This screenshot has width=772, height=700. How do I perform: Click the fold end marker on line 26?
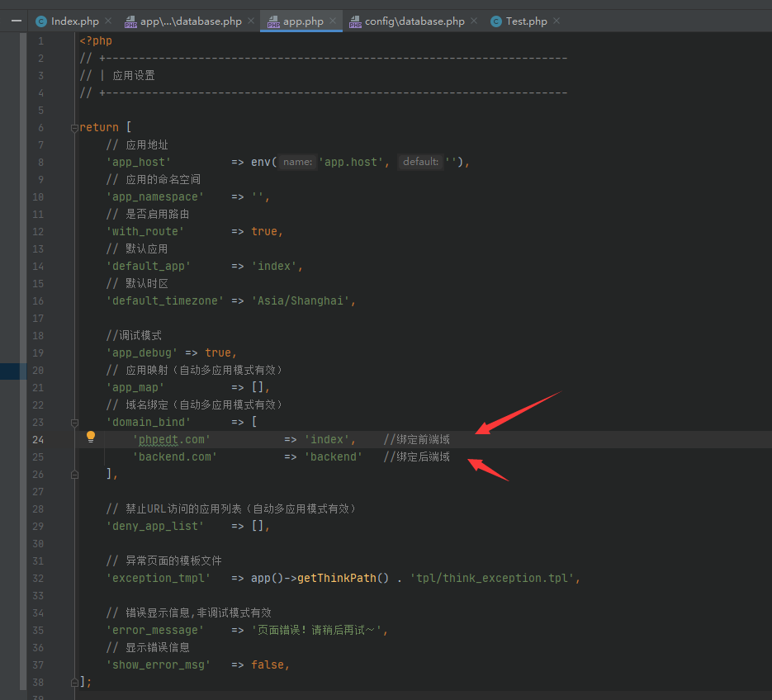(x=74, y=475)
